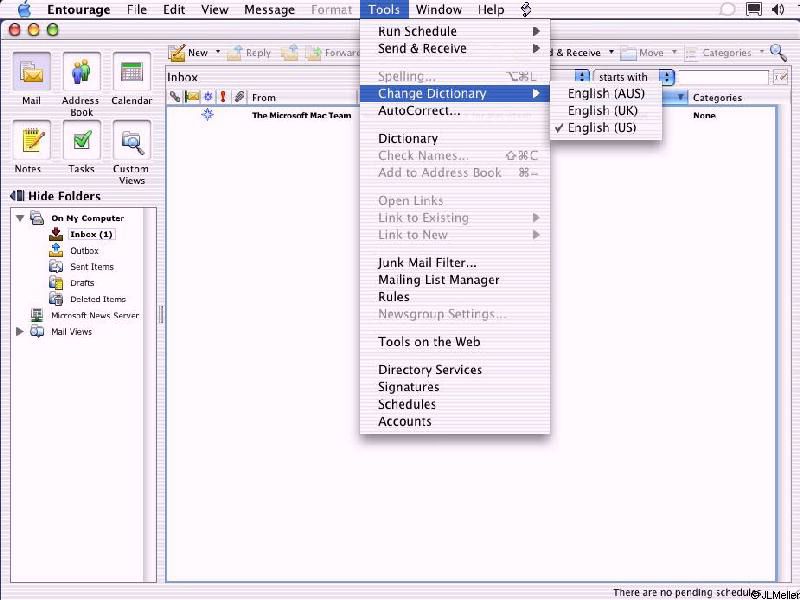Open the Mail view icon
800x600 pixels.
point(31,72)
